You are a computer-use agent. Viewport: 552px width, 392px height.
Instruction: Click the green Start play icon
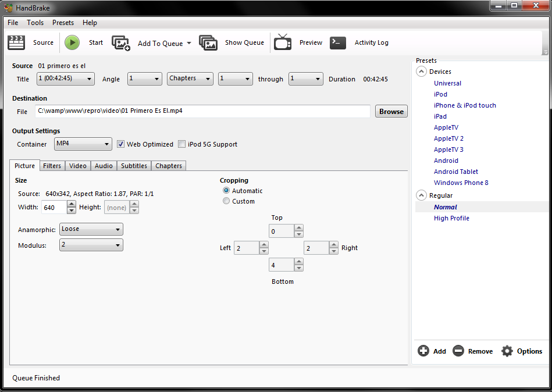(72, 42)
